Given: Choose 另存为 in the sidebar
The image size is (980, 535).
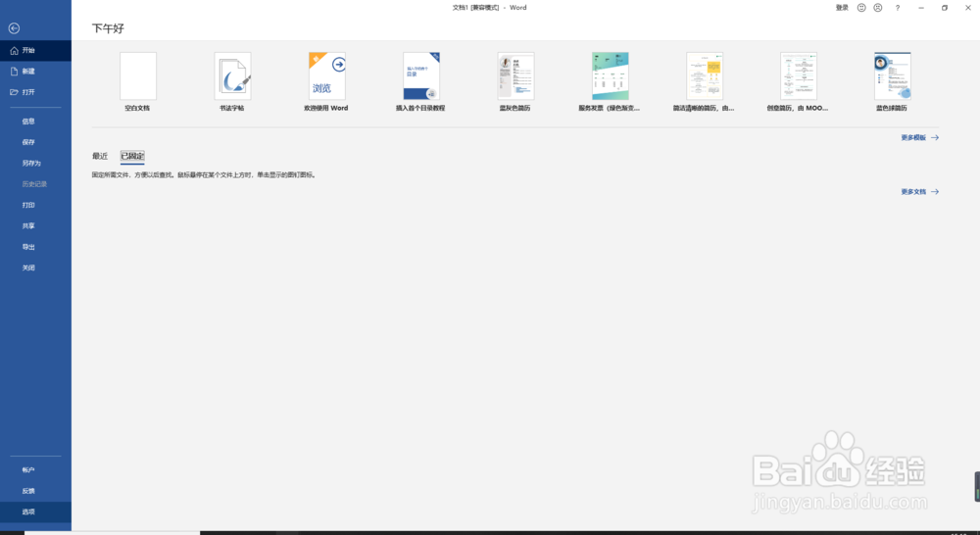Looking at the screenshot, I should coord(35,163).
